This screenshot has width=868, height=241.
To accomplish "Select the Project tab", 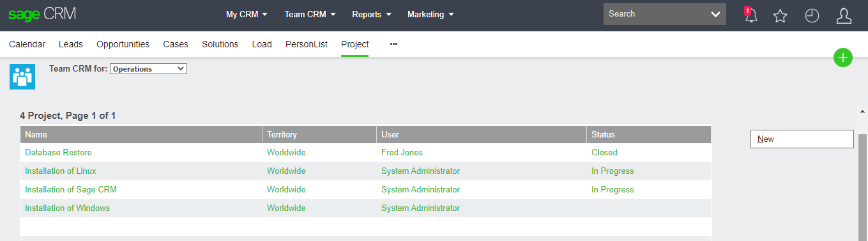I will click(x=354, y=44).
